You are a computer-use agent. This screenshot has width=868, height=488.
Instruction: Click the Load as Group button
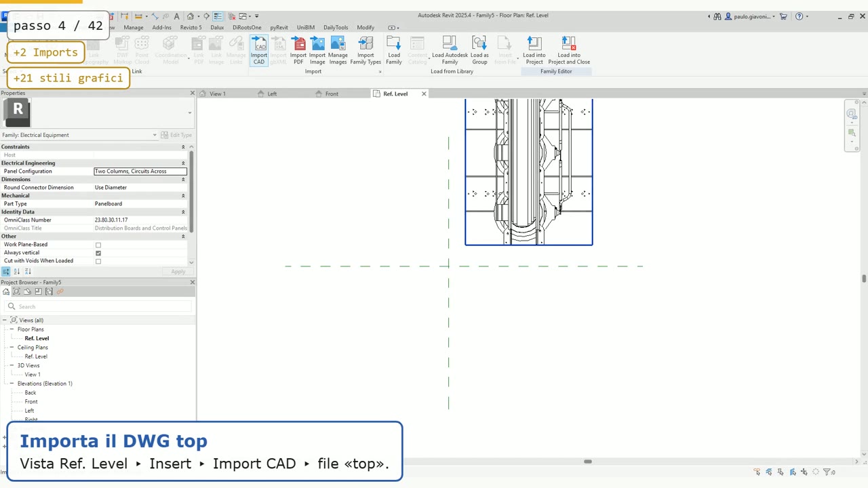[479, 51]
